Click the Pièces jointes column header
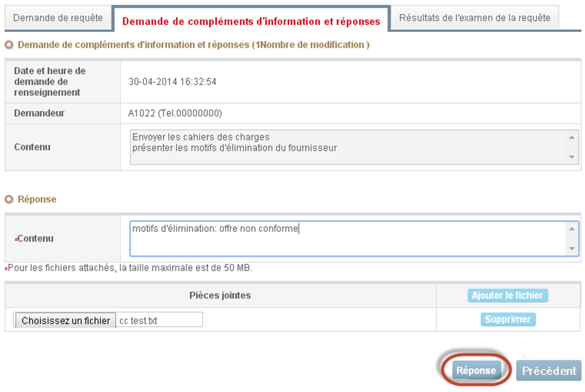The height and width of the screenshot is (392, 585). (220, 296)
